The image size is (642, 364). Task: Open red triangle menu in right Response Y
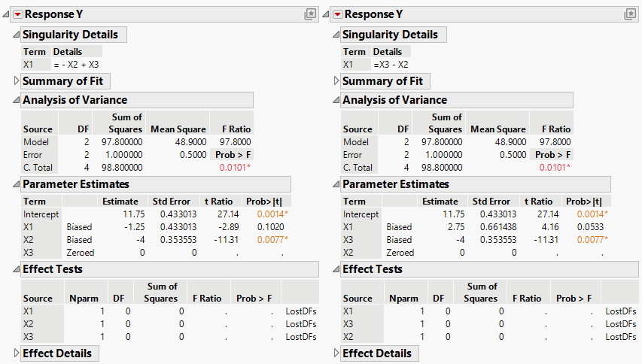tap(337, 14)
